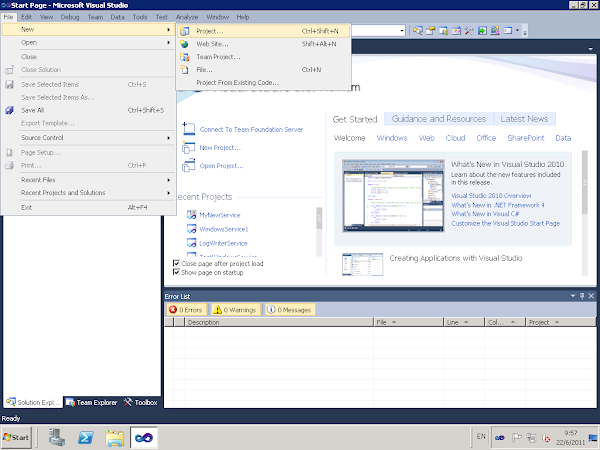Image resolution: width=600 pixels, height=450 pixels.
Task: Open Customize the Visual Studio Start Page link
Action: click(x=505, y=223)
